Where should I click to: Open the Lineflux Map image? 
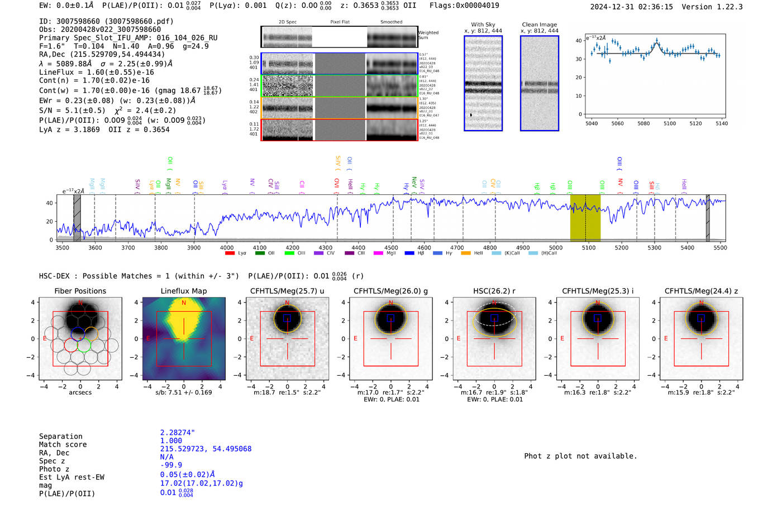click(184, 338)
